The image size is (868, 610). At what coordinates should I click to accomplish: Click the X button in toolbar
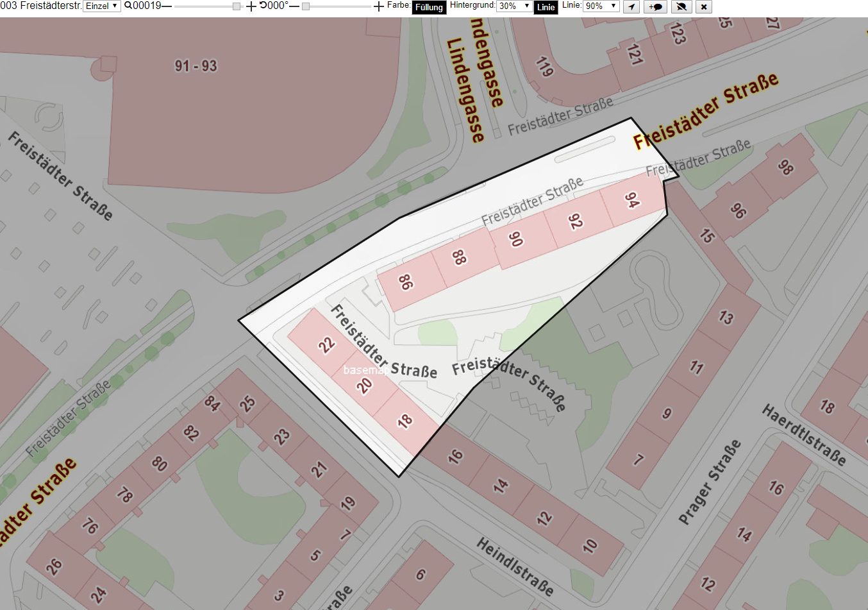point(704,6)
